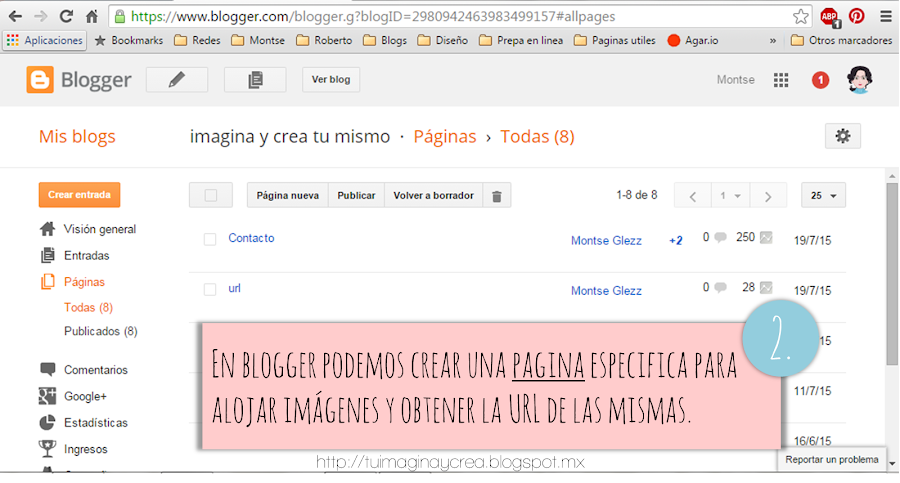This screenshot has width=900, height=483.
Task: Click the browser address bar URL
Action: click(373, 16)
